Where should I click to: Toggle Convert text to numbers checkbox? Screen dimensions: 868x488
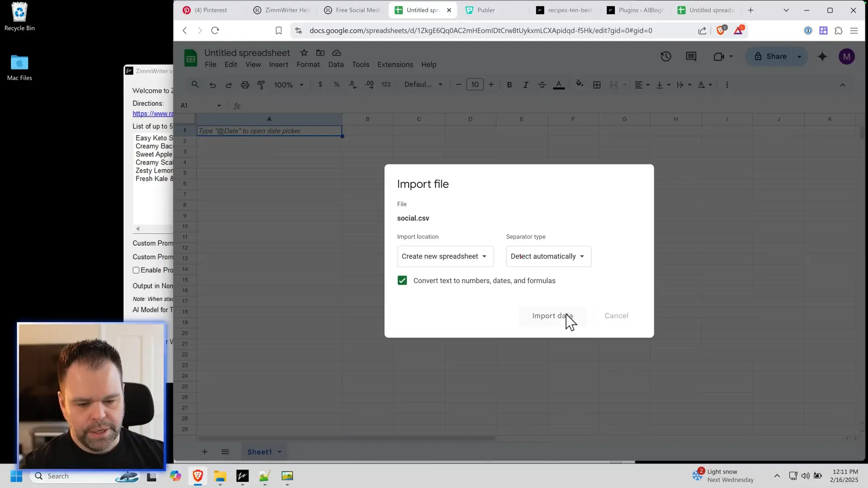[402, 281]
